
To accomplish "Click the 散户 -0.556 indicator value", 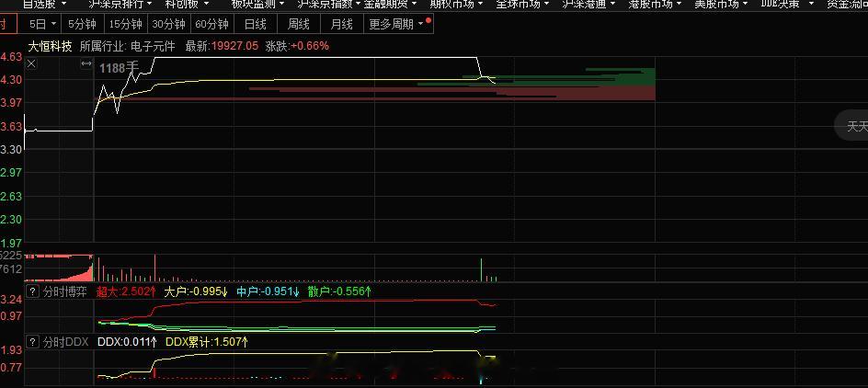I will 339,292.
